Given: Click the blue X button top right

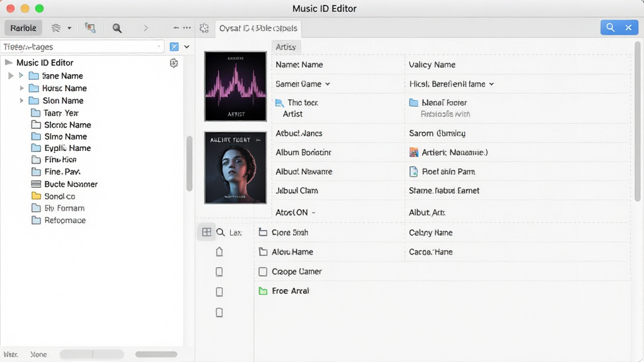Looking at the screenshot, I should [x=628, y=28].
